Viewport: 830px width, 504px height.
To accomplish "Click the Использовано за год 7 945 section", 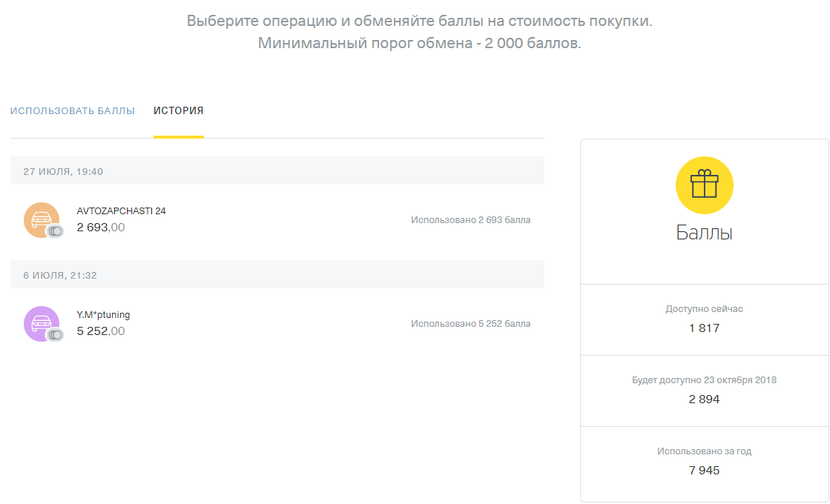I will pos(704,461).
